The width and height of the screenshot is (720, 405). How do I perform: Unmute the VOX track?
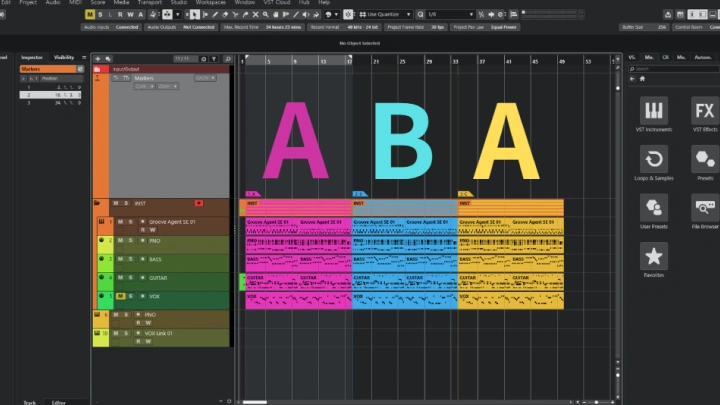[x=120, y=296]
